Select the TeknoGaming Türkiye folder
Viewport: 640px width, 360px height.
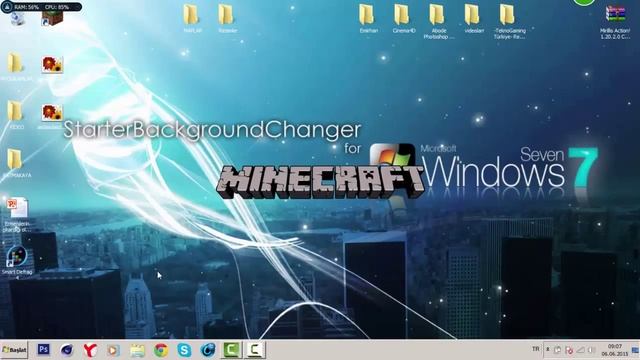[509, 22]
